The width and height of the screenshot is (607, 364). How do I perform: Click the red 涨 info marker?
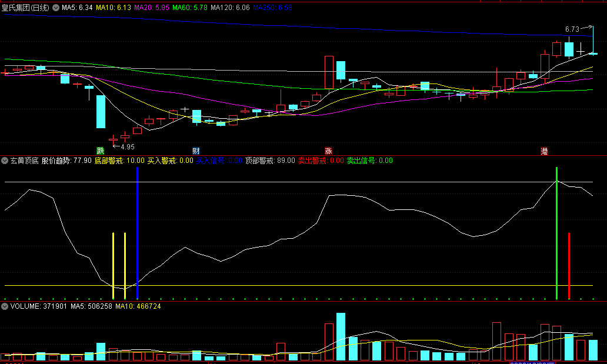328,151
